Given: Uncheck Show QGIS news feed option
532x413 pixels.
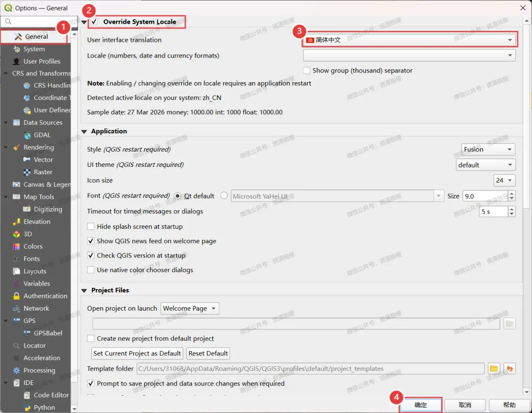Looking at the screenshot, I should click(91, 241).
